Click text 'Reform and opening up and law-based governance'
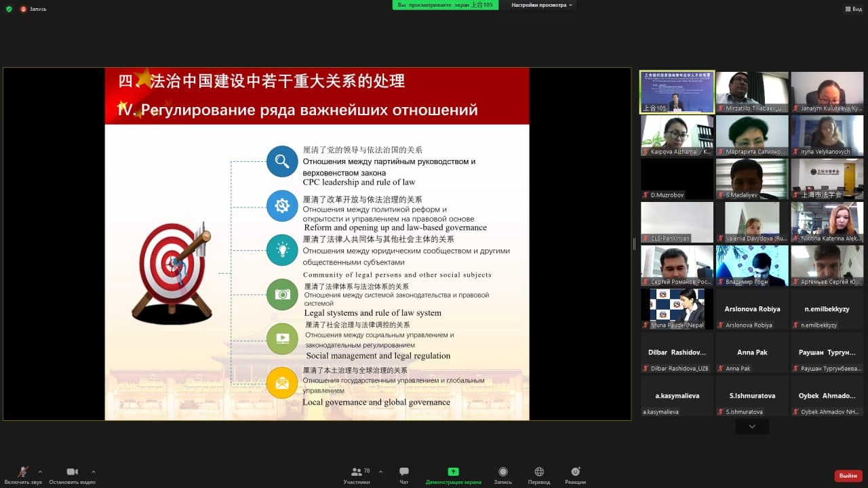The height and width of the screenshot is (488, 868). tap(395, 228)
